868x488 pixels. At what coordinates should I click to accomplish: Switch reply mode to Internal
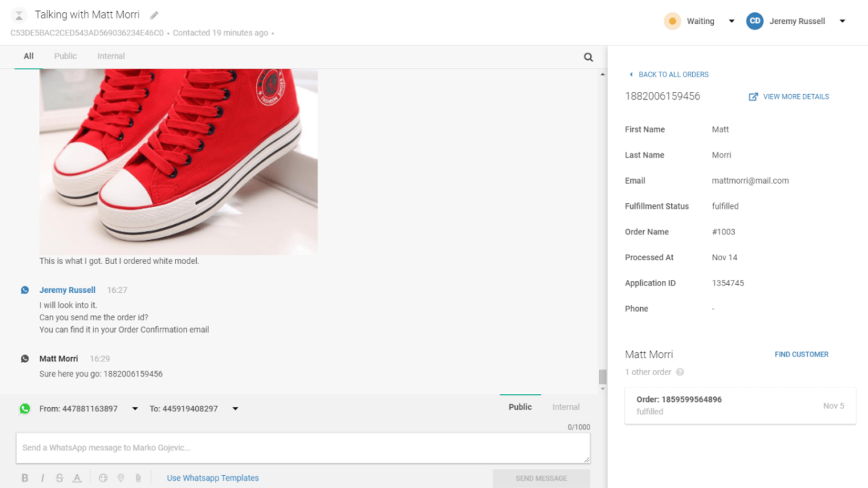[566, 407]
